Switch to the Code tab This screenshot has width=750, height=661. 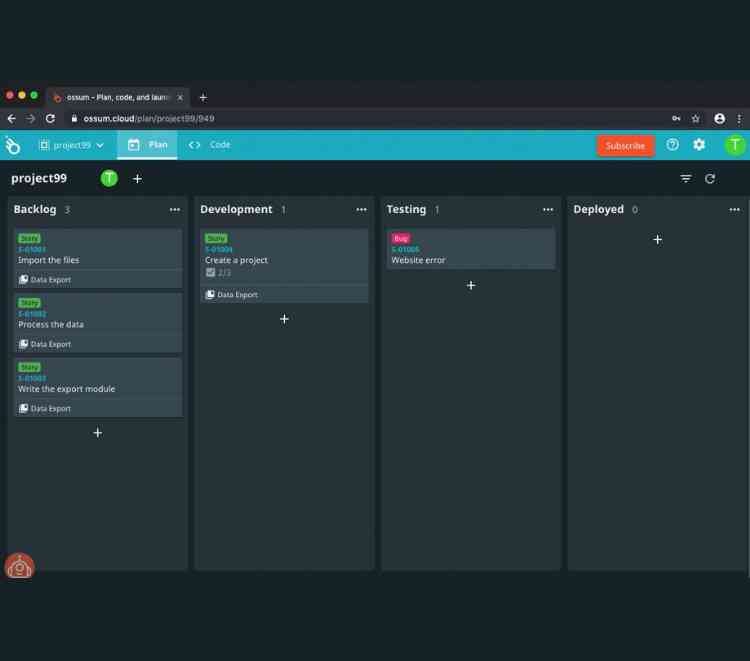(210, 145)
